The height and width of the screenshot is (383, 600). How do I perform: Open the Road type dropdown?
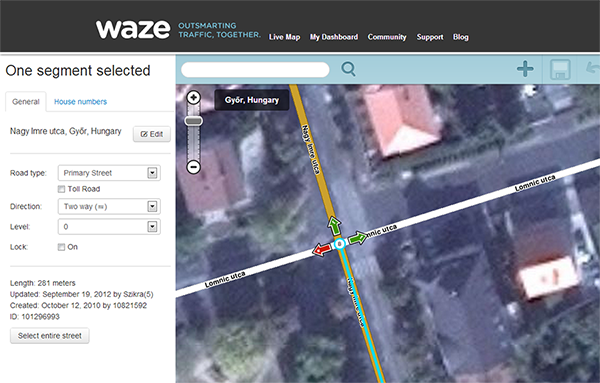(x=109, y=173)
